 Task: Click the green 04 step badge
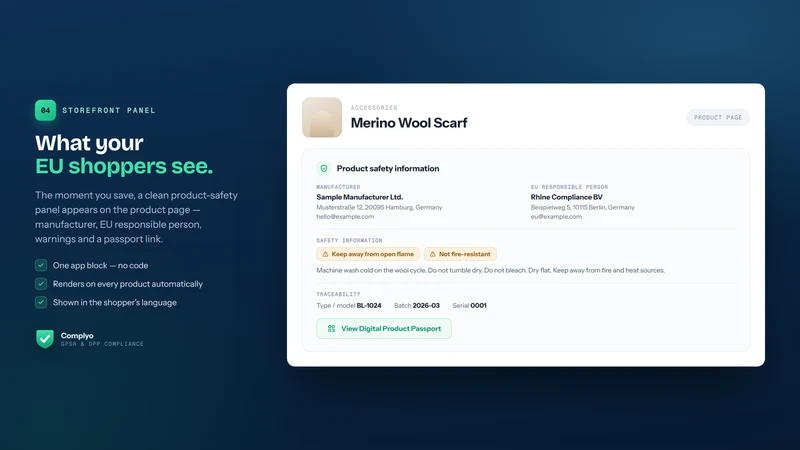tap(45, 110)
